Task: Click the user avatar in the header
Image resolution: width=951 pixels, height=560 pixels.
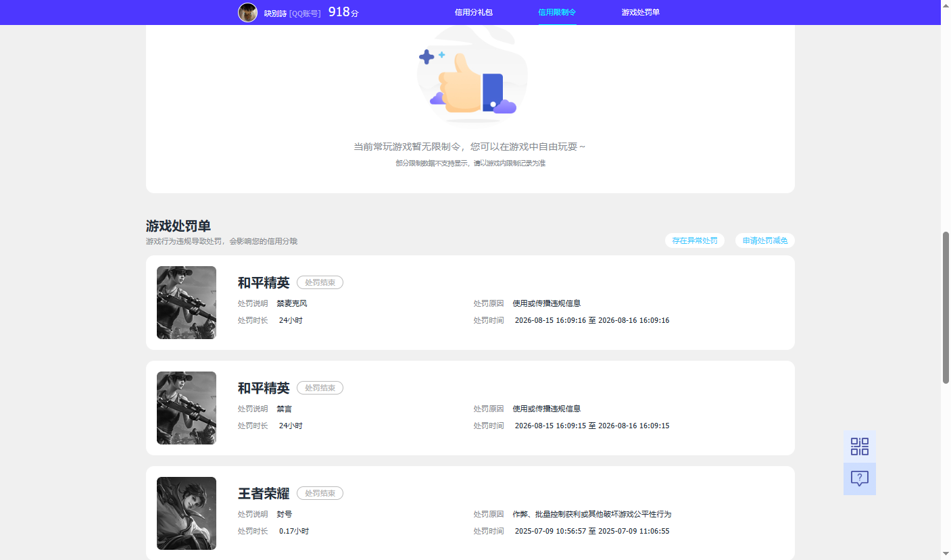Action: [x=247, y=12]
